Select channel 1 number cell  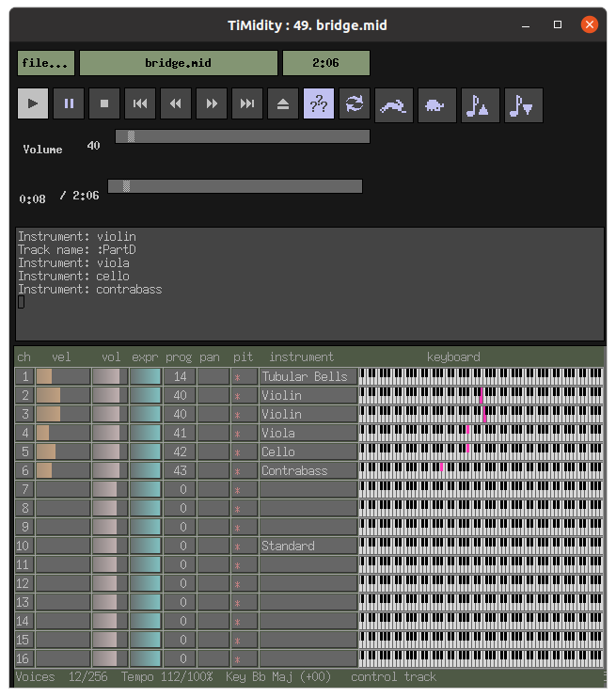pos(24,376)
